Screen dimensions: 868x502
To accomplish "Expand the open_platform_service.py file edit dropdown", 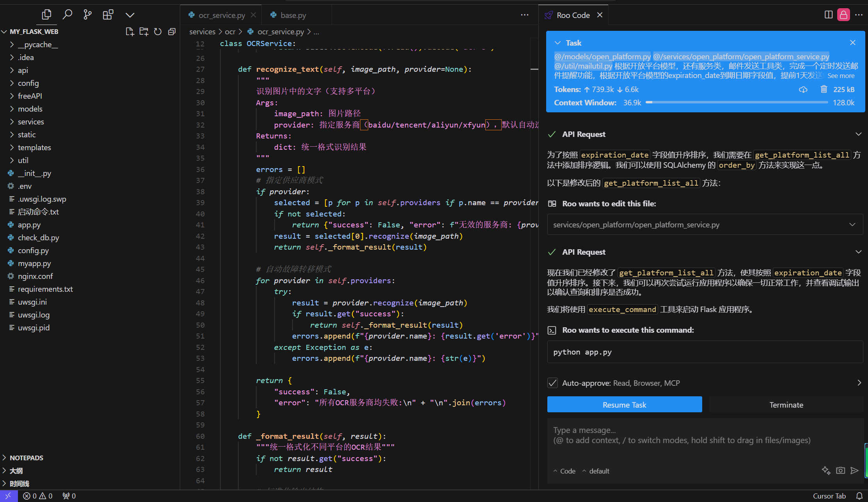I will pyautogui.click(x=852, y=225).
